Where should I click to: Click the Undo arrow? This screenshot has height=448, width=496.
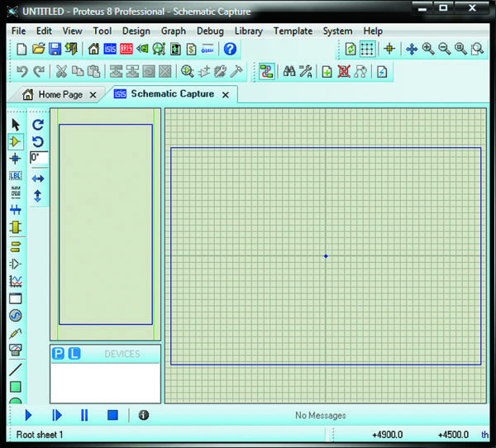point(22,72)
